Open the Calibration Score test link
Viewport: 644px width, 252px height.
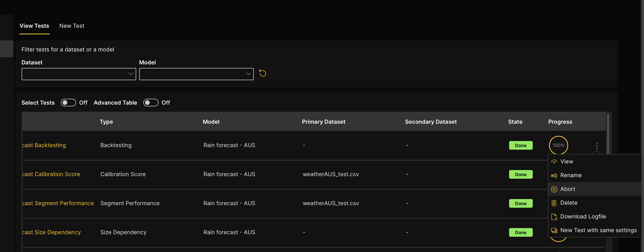[x=51, y=174]
